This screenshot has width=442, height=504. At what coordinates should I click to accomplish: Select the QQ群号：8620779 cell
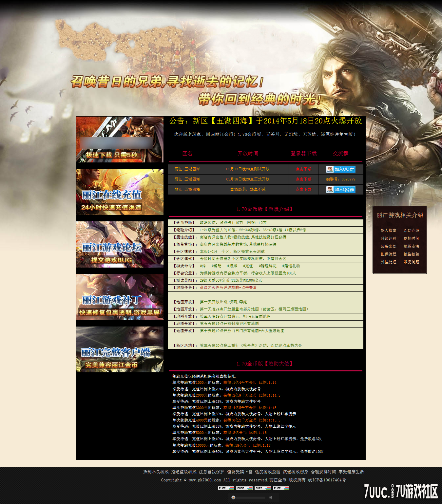(341, 179)
